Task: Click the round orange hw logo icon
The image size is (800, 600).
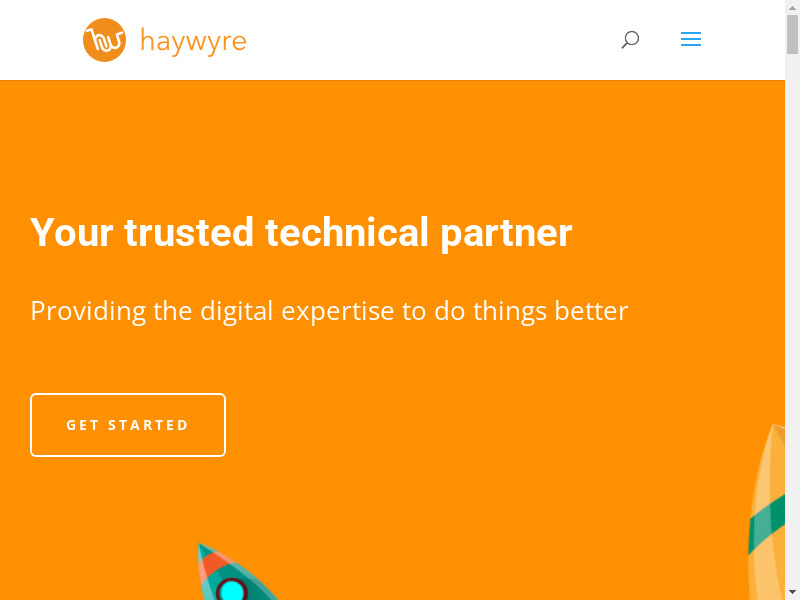Action: (104, 40)
